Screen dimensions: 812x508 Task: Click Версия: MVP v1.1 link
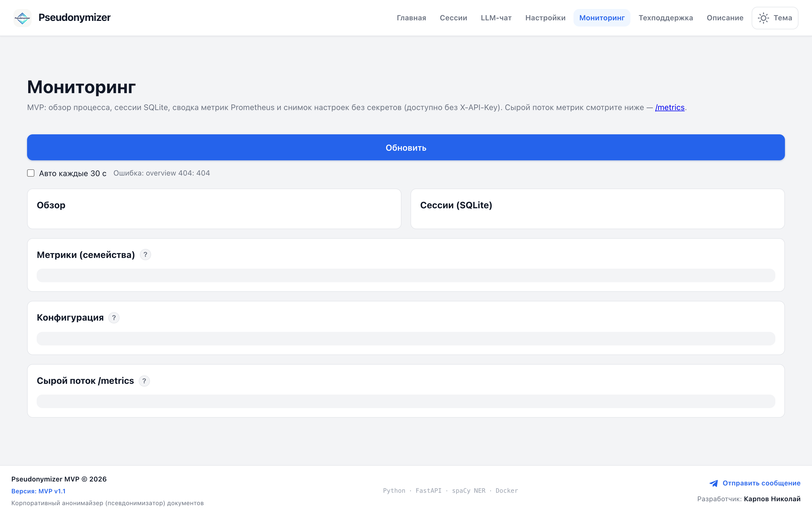pyautogui.click(x=38, y=491)
